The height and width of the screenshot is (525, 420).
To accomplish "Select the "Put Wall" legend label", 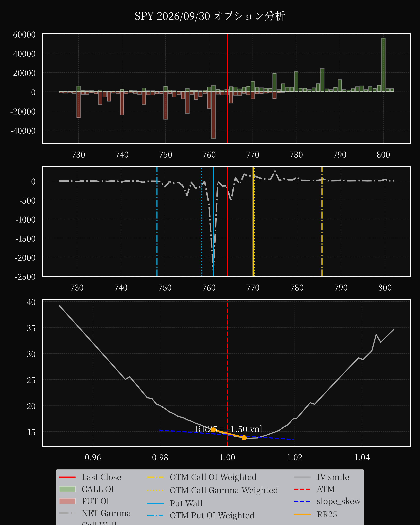I will [186, 503].
